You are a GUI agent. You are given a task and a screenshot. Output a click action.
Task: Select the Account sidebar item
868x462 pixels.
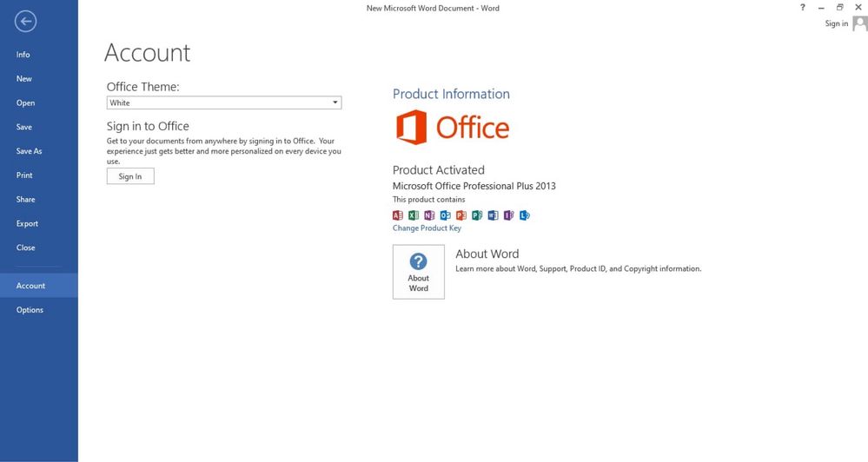click(39, 286)
